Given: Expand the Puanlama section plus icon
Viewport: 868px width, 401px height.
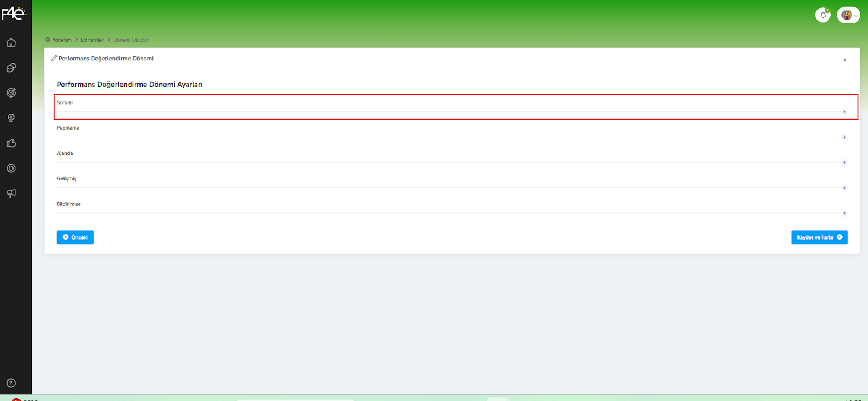Looking at the screenshot, I should 844,137.
